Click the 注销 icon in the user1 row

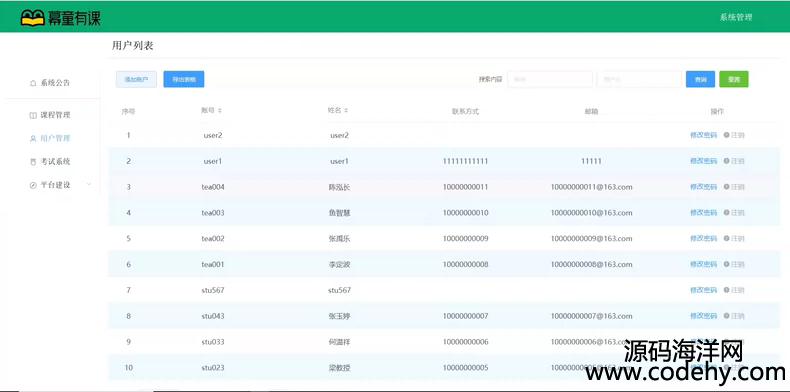coord(727,161)
